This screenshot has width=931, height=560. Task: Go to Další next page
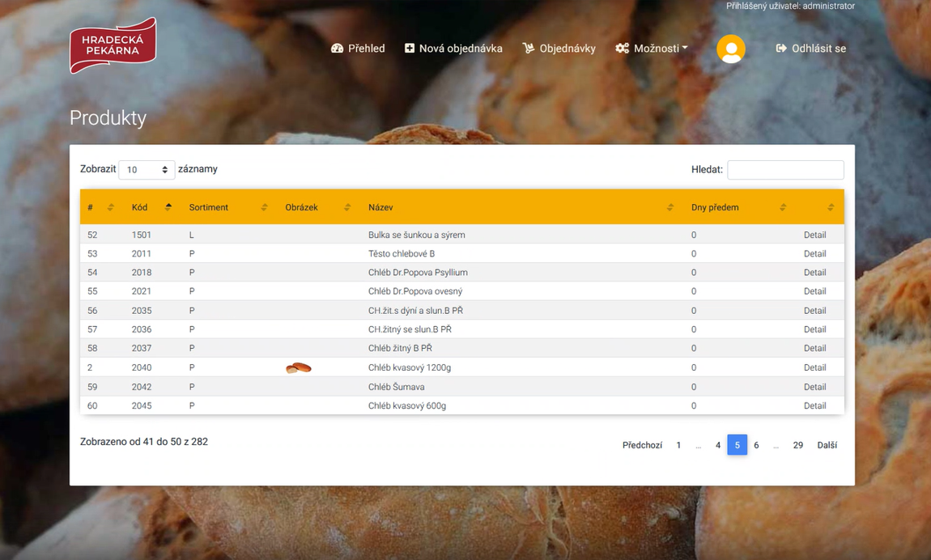[x=827, y=445]
